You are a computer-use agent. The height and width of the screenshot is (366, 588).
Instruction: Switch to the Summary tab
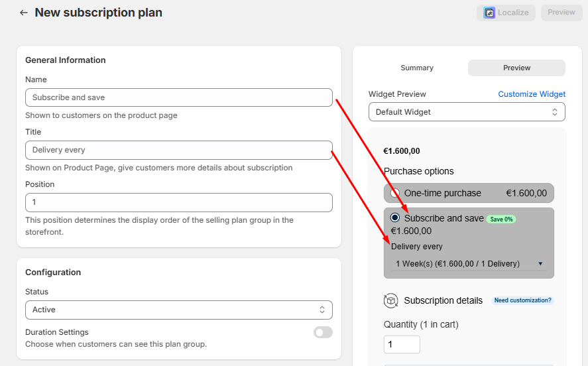click(417, 68)
